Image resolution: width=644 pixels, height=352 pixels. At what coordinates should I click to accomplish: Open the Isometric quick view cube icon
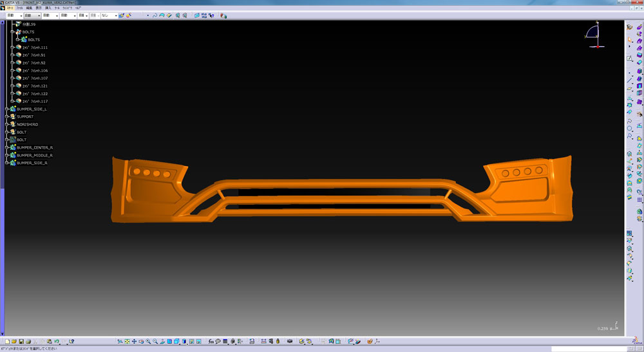click(176, 341)
